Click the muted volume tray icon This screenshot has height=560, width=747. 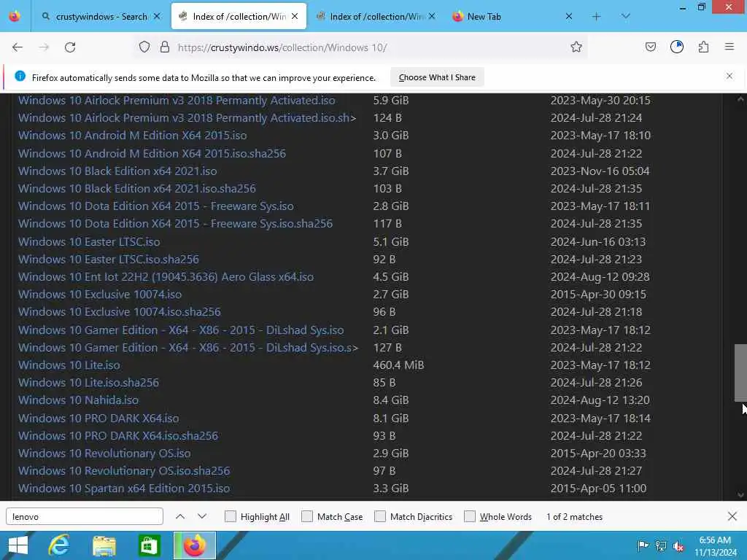(x=678, y=546)
